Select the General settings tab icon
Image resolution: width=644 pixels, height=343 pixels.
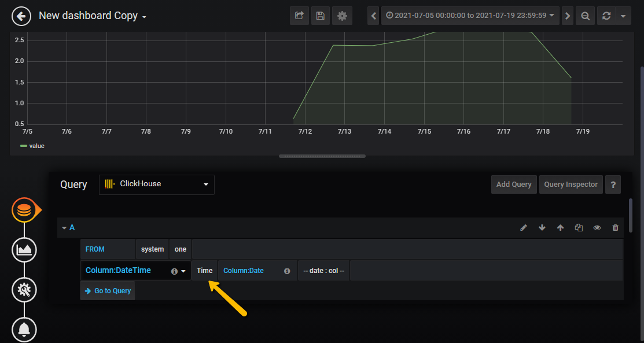click(x=24, y=290)
